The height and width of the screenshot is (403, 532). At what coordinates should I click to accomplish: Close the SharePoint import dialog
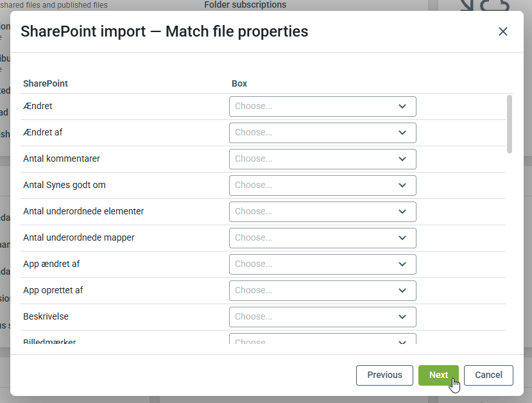(x=503, y=31)
